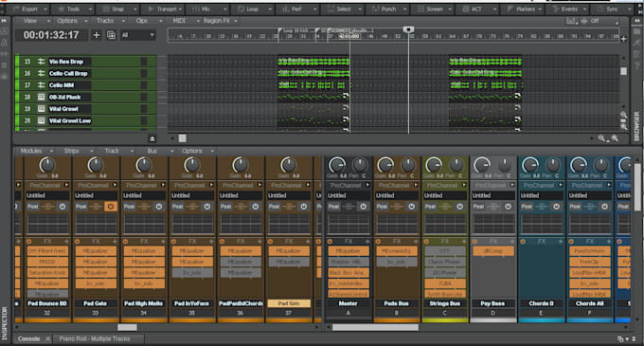Open the Inspector side panel label
Image resolution: width=644 pixels, height=346 pixels.
pyautogui.click(x=5, y=323)
